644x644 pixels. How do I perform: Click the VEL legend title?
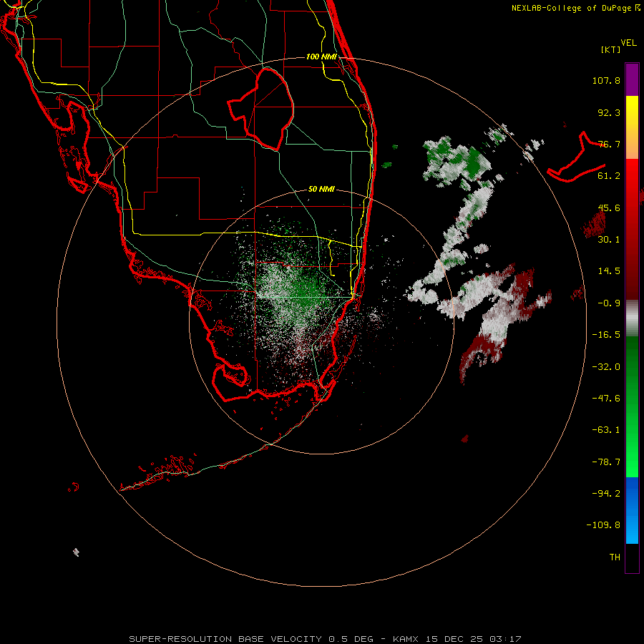coord(628,43)
